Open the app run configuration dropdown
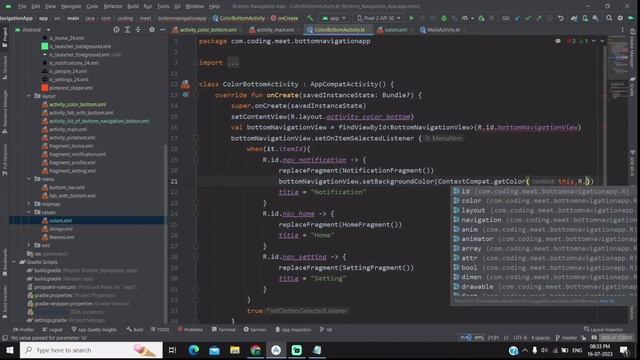640x360 pixels. click(334, 18)
